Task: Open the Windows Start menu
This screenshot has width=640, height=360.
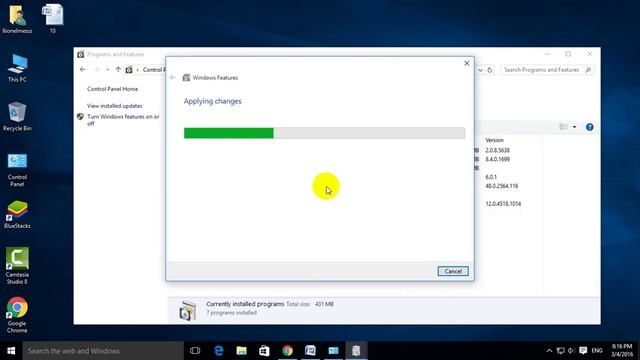Action: coord(11,351)
